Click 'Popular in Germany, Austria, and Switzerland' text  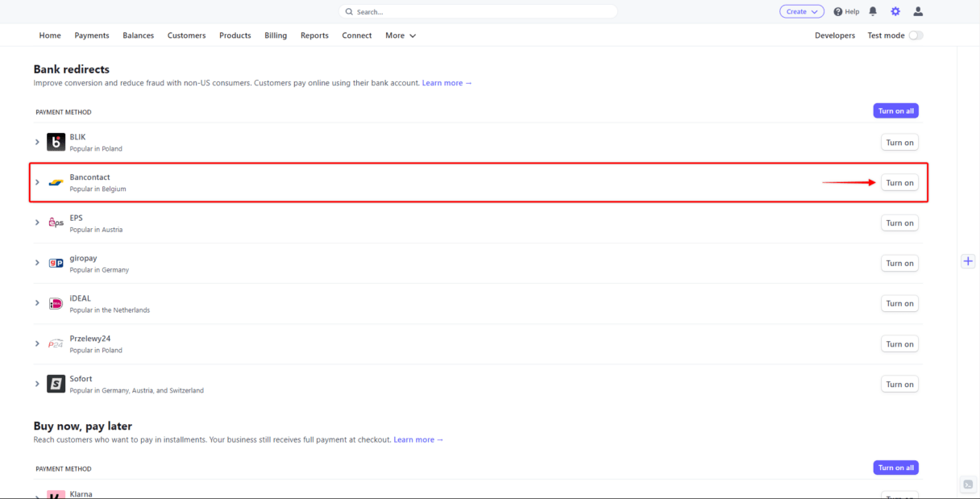click(x=137, y=391)
